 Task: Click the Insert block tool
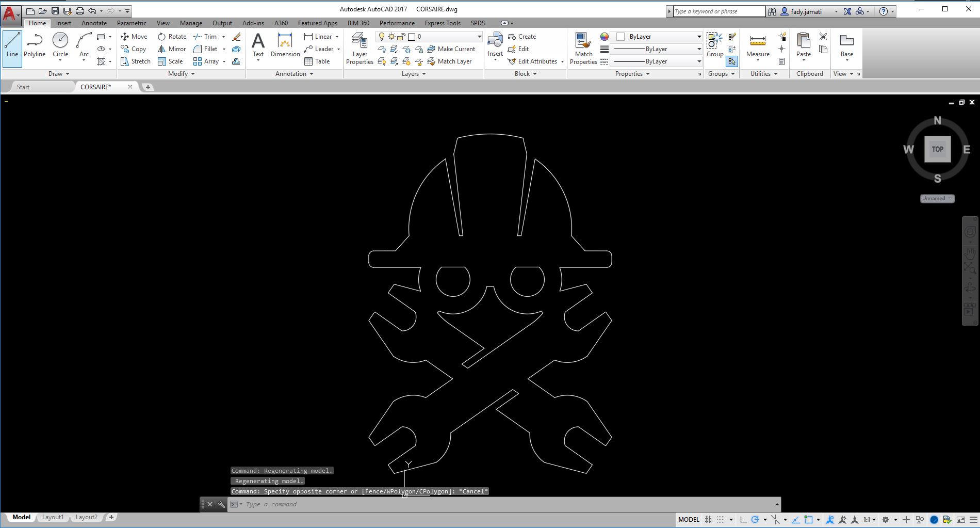(x=495, y=45)
